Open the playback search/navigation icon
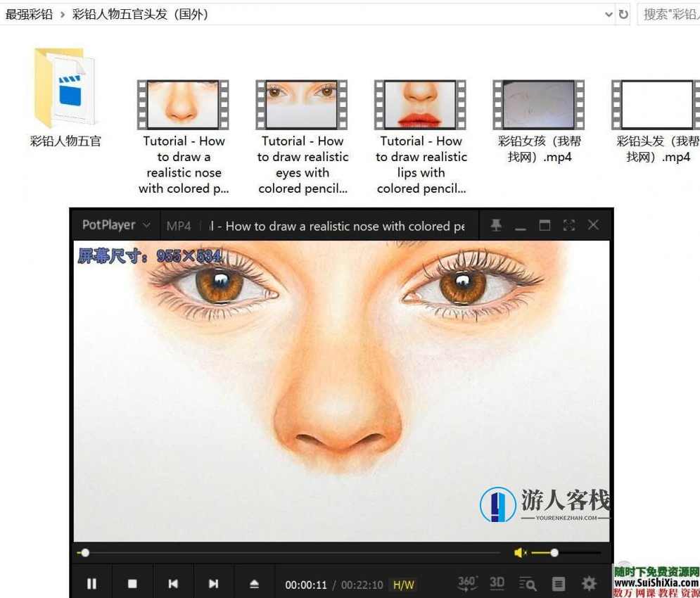 point(527,583)
